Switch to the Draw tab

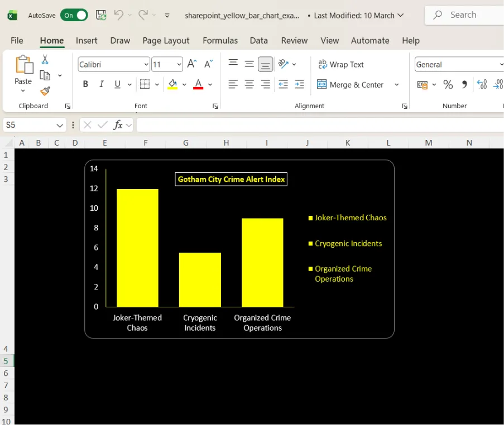pos(120,41)
